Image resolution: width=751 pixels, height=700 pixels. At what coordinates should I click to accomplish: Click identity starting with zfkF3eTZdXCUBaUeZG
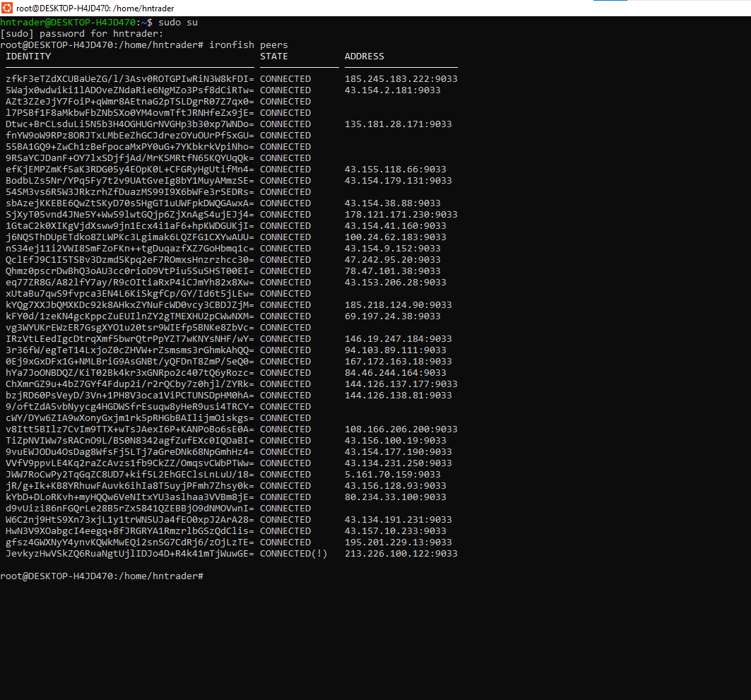[x=130, y=79]
